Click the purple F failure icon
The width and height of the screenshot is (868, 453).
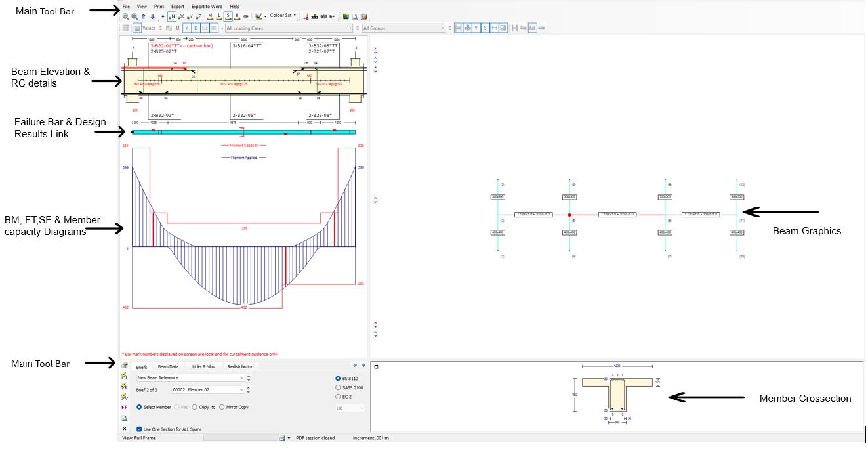[x=125, y=407]
